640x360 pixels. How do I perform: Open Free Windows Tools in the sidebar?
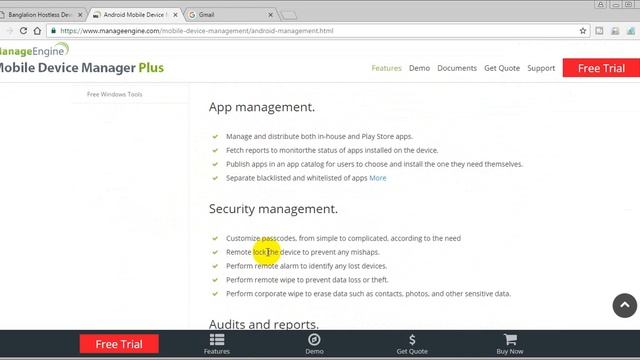click(115, 94)
